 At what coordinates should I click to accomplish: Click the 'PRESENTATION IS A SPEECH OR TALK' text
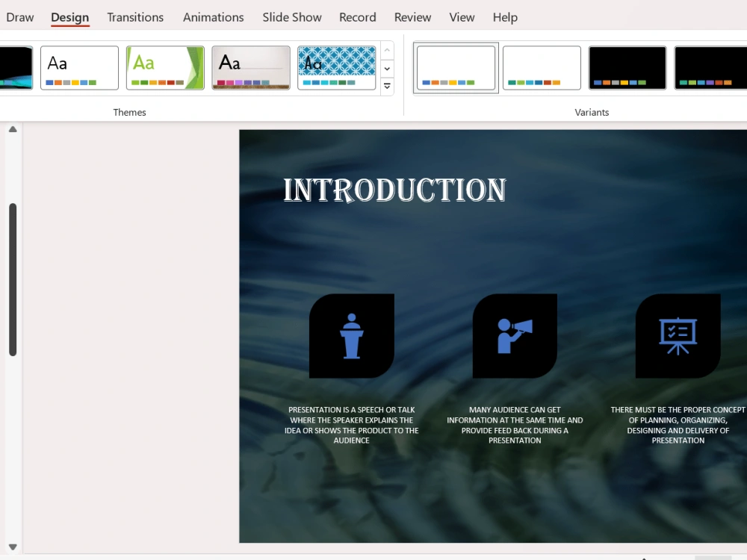click(352, 425)
